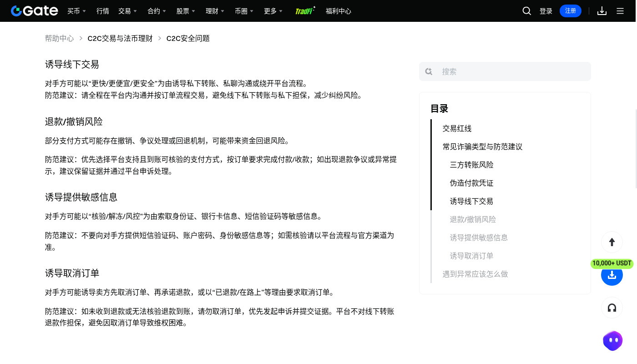Click the 诱导提供敏感信息 article heading
The image size is (637, 364).
coord(81,197)
